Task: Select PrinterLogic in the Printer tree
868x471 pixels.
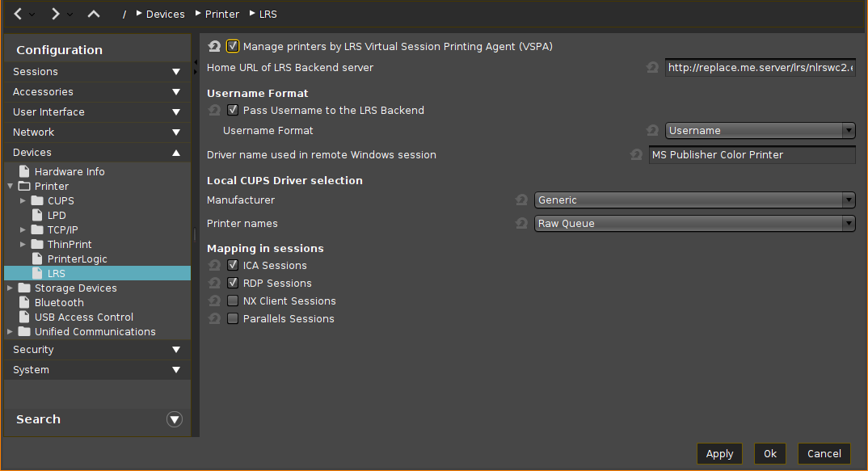Action: click(77, 259)
